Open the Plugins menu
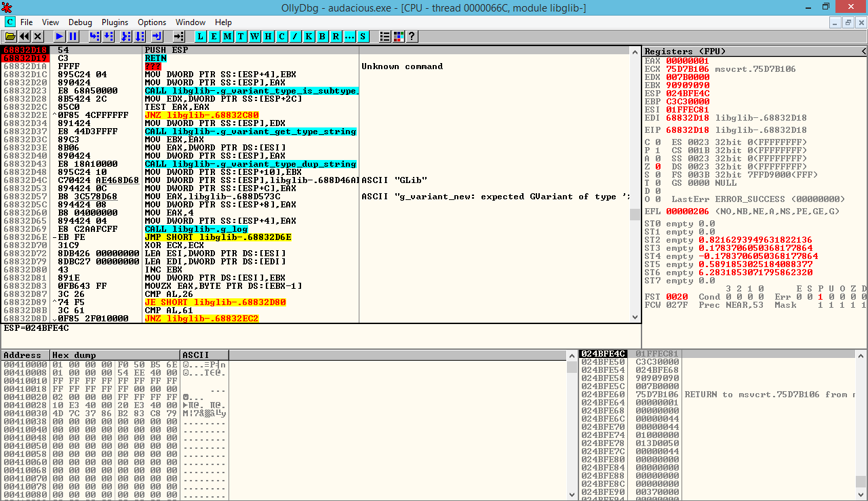The image size is (868, 501). [x=115, y=22]
